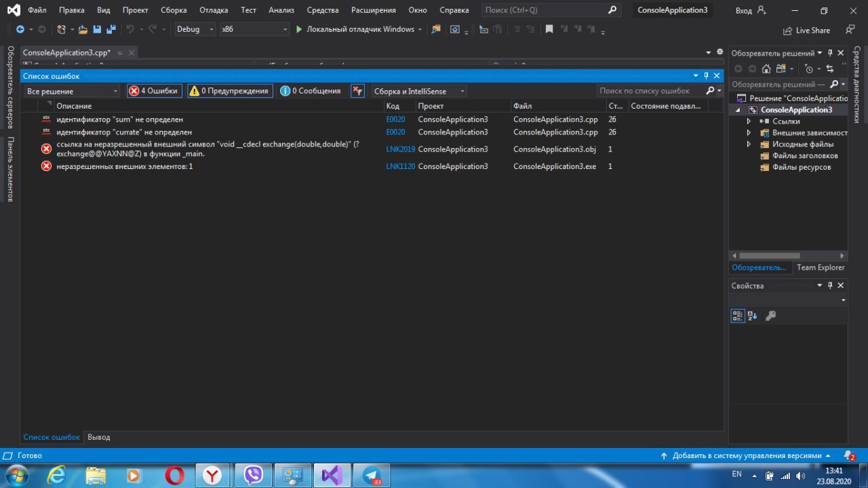This screenshot has width=868, height=488.
Task: Collapse the ConsoleApplication3 project node
Action: click(x=738, y=110)
